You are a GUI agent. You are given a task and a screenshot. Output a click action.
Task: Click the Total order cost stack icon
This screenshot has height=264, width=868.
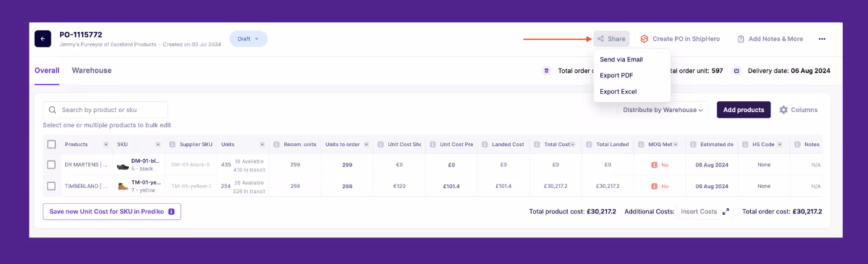546,71
